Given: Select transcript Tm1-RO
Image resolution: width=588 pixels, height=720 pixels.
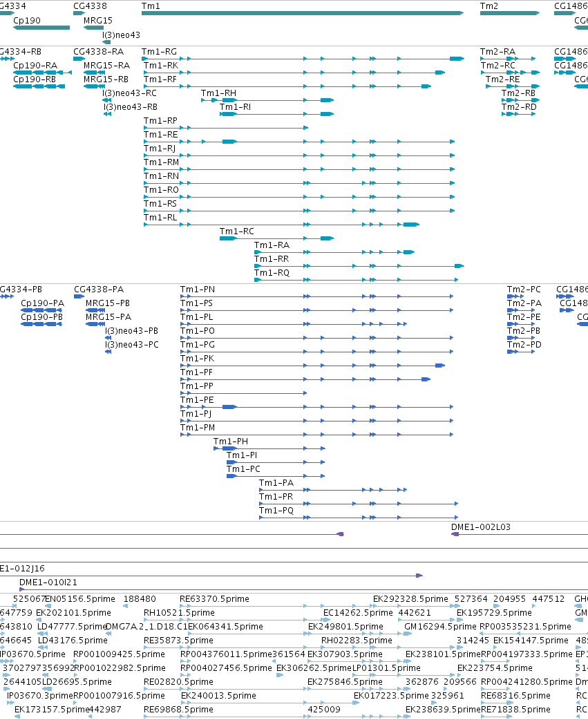Looking at the screenshot, I should 299,196.
